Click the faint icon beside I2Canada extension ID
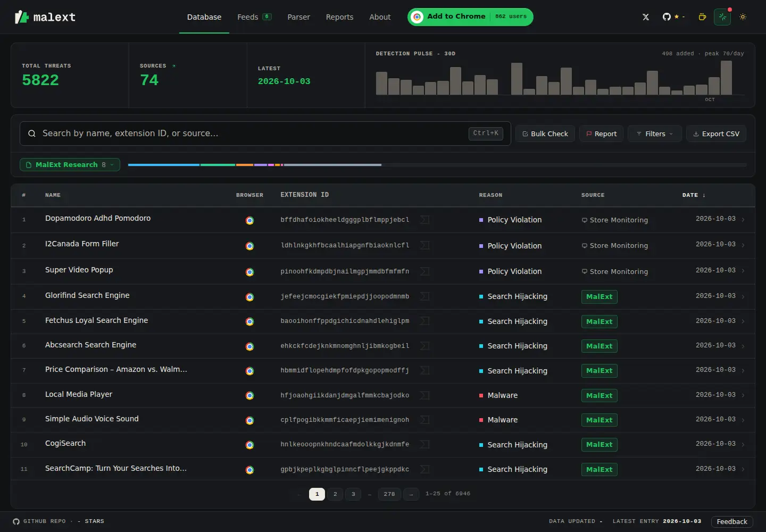The width and height of the screenshot is (766, 532). tap(424, 245)
